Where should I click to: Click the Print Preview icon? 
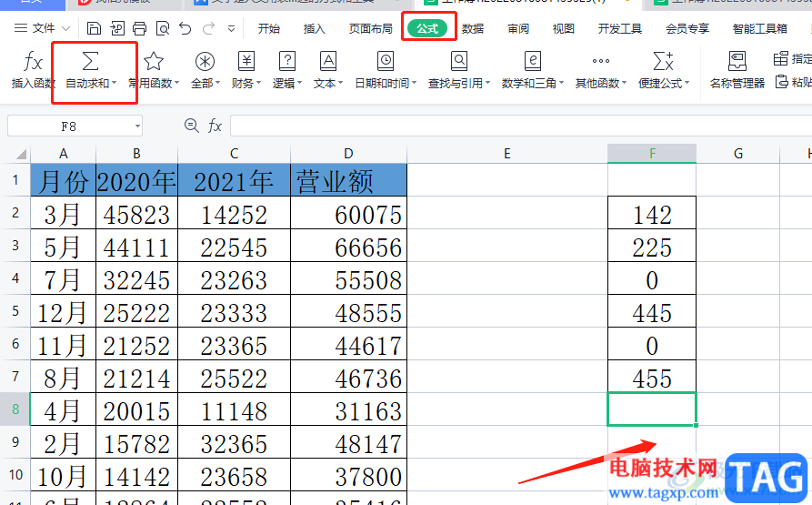(x=163, y=28)
